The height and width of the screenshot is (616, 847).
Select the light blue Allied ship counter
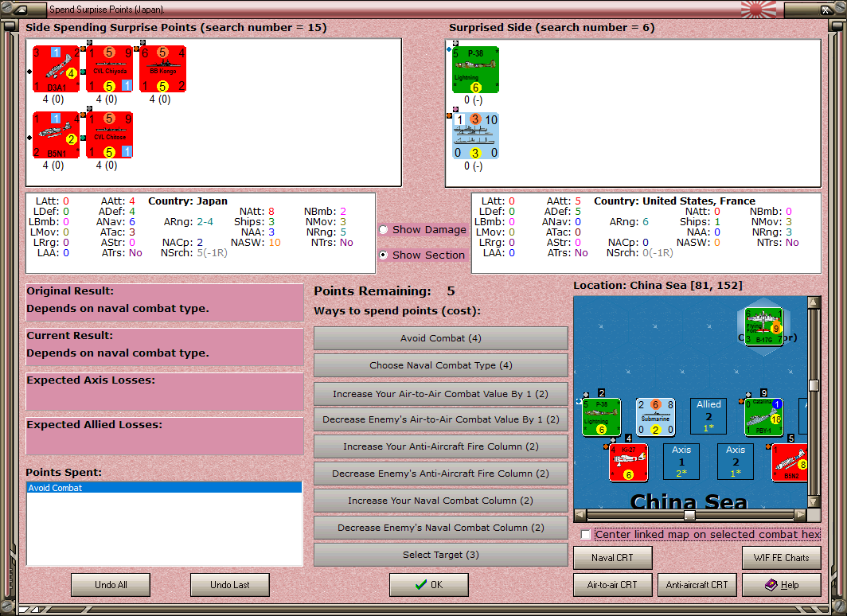click(475, 135)
